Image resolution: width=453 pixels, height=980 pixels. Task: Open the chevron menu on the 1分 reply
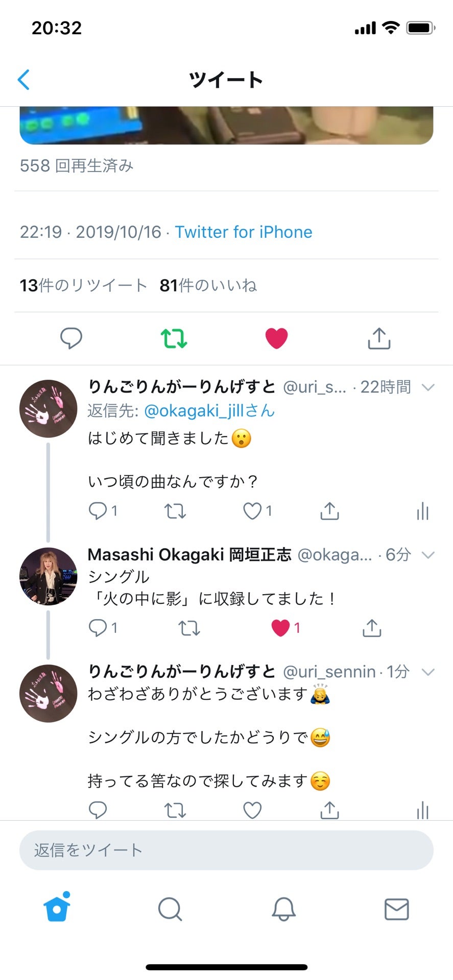click(x=428, y=672)
